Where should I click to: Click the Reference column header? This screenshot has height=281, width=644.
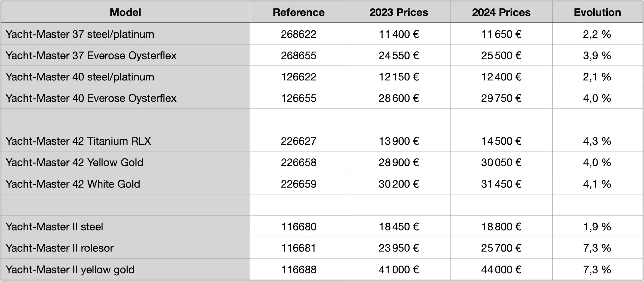pyautogui.click(x=299, y=12)
